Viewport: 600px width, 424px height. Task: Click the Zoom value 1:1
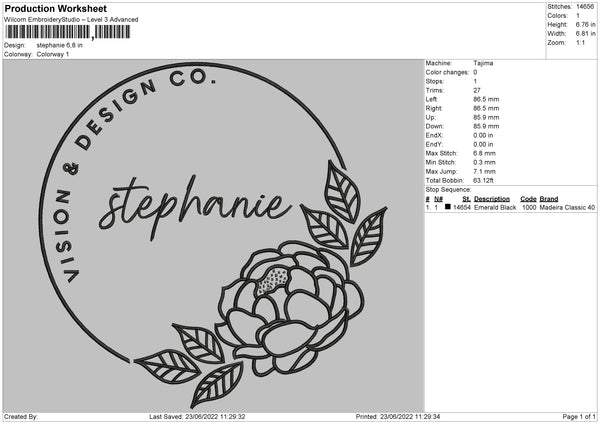pyautogui.click(x=580, y=42)
